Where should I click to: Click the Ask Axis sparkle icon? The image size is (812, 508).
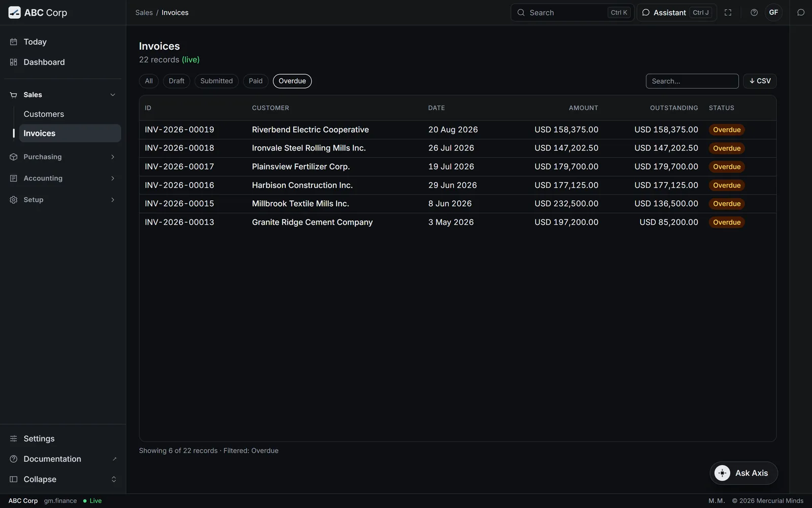[722, 473]
